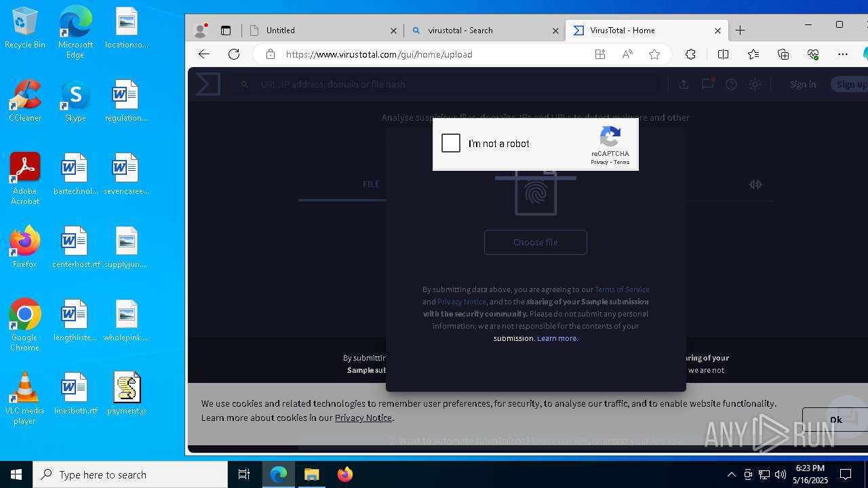Screen dimensions: 868x488
Task: Open Skype desktop shortcut
Action: [75, 101]
